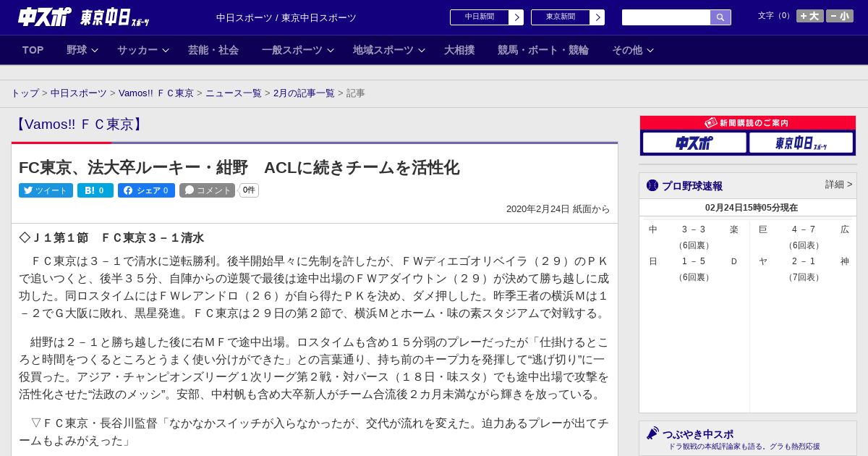
Task: Click the article headline FC東京、法大卒ルーキー
Action: tap(239, 167)
